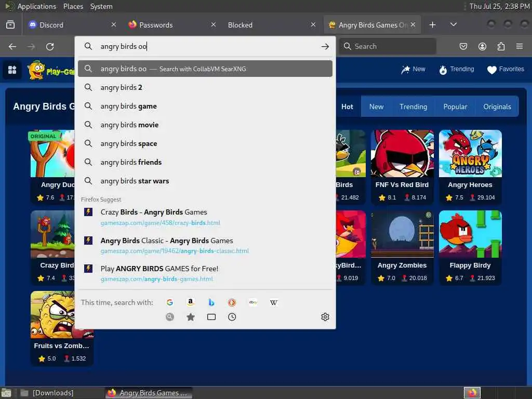Open the Firefox account icon
The width and height of the screenshot is (532, 399).
482,46
